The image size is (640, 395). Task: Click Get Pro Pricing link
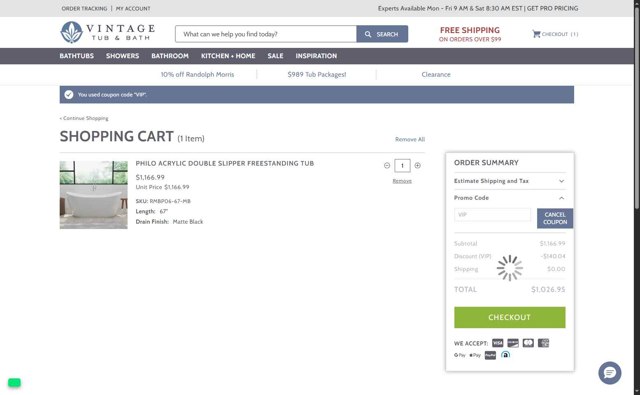coord(552,9)
